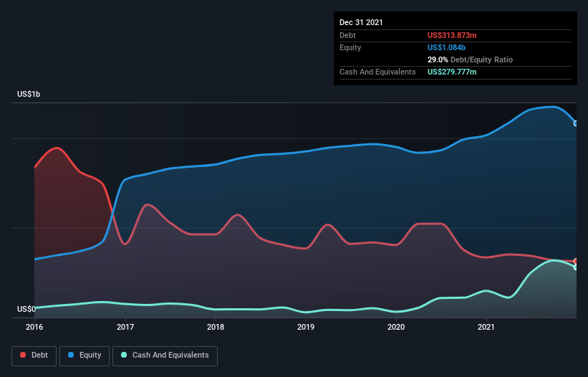Click the 2021 x-axis label
This screenshot has width=588, height=377.
[486, 327]
